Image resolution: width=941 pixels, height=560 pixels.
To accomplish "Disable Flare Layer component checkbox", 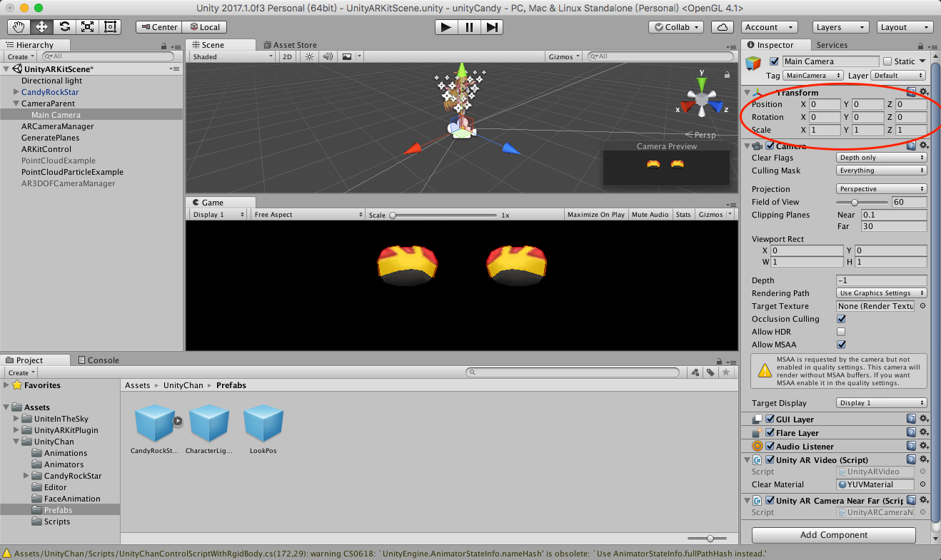I will point(770,433).
